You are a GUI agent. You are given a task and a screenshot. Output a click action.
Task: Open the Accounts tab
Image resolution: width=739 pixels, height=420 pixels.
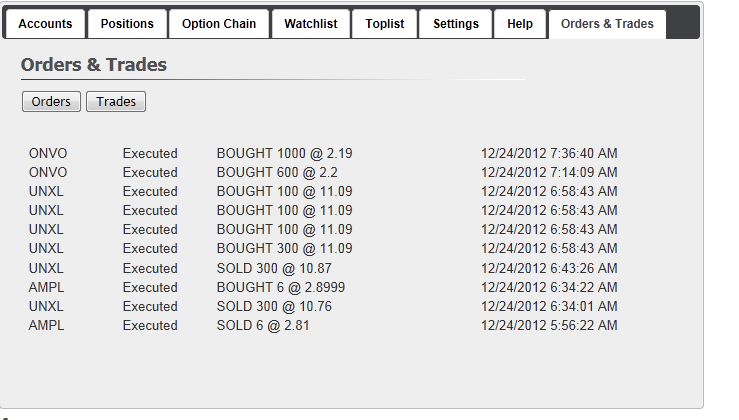click(44, 24)
